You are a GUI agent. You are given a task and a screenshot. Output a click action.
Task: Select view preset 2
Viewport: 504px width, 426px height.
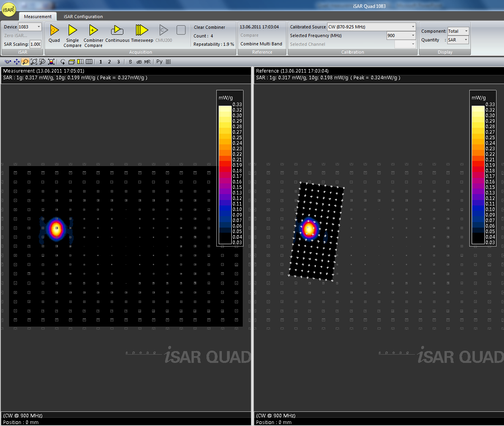coord(109,62)
